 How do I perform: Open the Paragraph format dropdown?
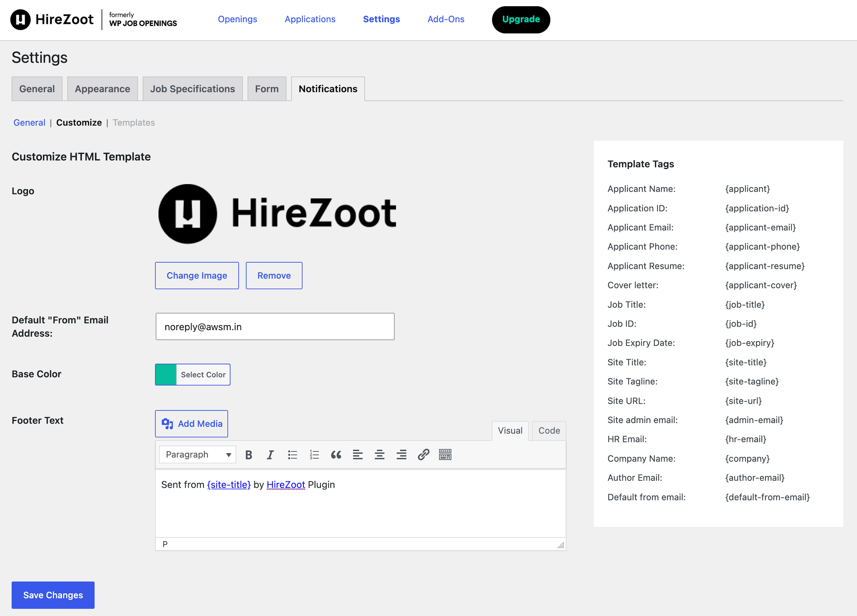[x=198, y=455]
